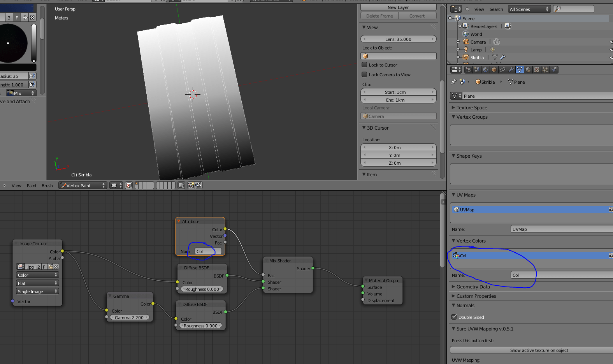Open the outliner View menu
613x364 pixels.
point(479,9)
